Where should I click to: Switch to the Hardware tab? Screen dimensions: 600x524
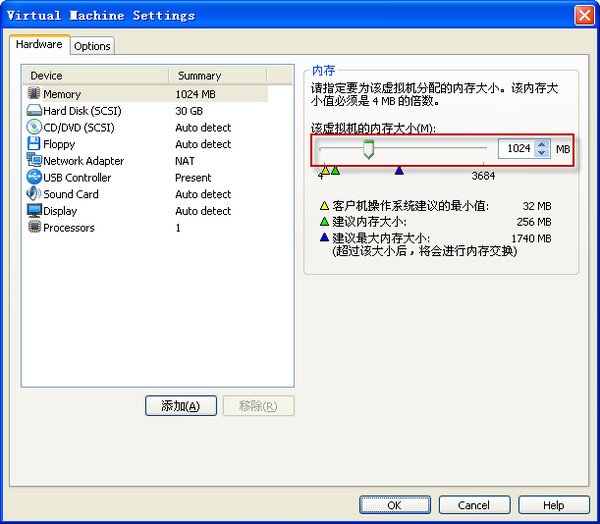click(x=39, y=44)
